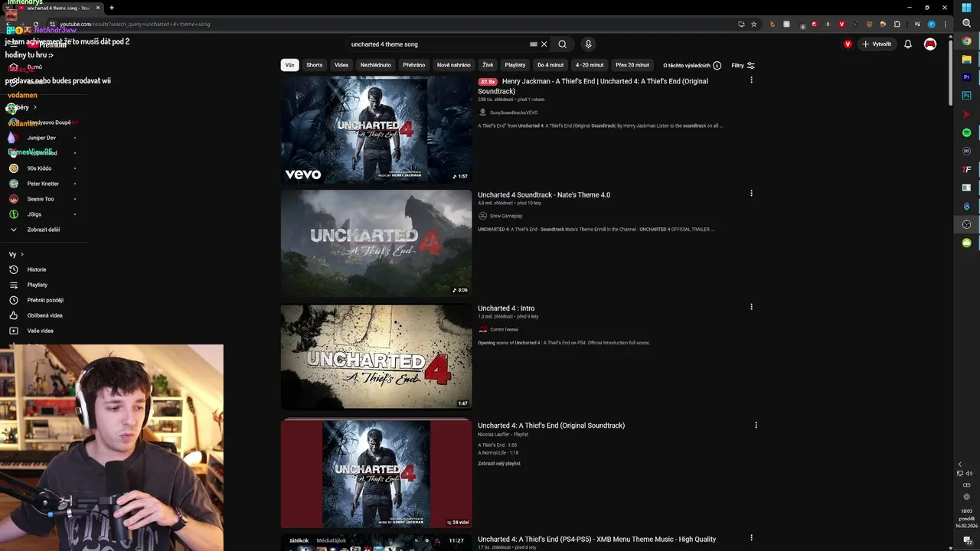Open Windows Start button in taskbar
Image resolution: width=980 pixels, height=551 pixels.
coord(966,8)
